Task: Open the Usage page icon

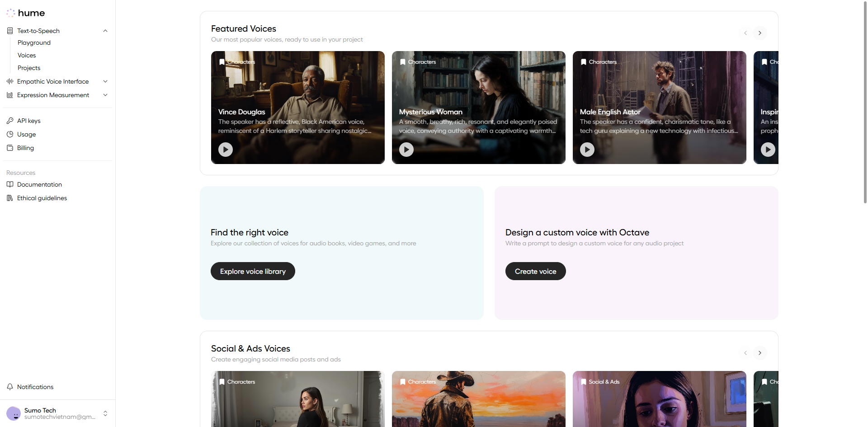Action: click(10, 134)
